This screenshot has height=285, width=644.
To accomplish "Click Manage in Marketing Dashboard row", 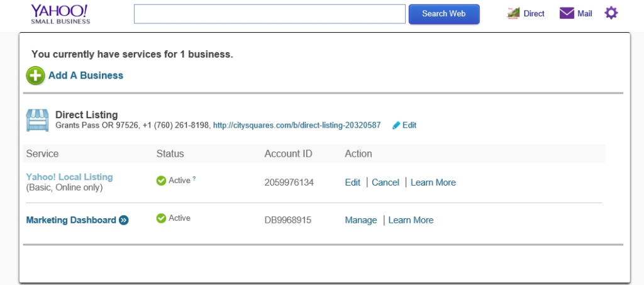I will (x=361, y=220).
